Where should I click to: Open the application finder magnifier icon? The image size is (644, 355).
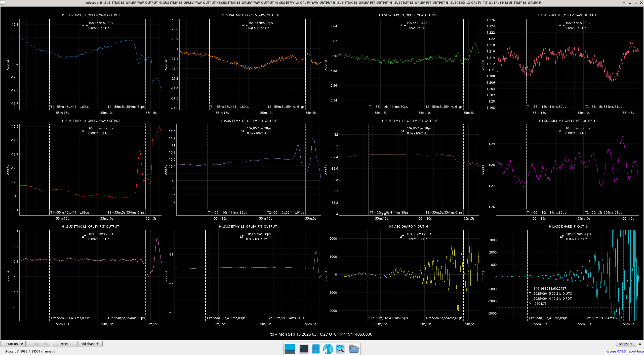point(340,349)
